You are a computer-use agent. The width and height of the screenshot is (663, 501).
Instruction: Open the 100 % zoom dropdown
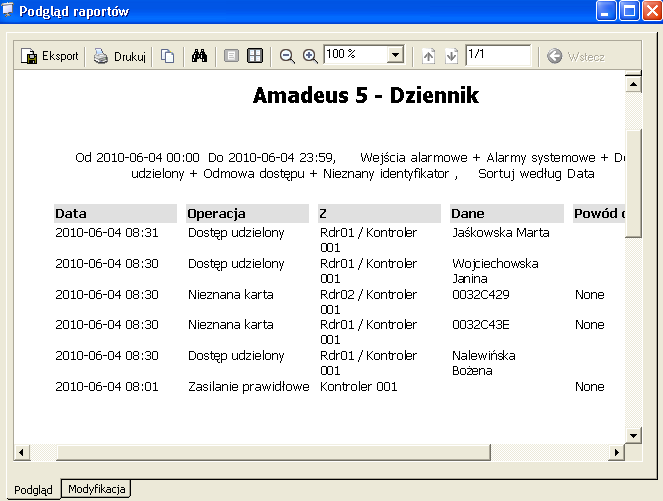point(395,55)
